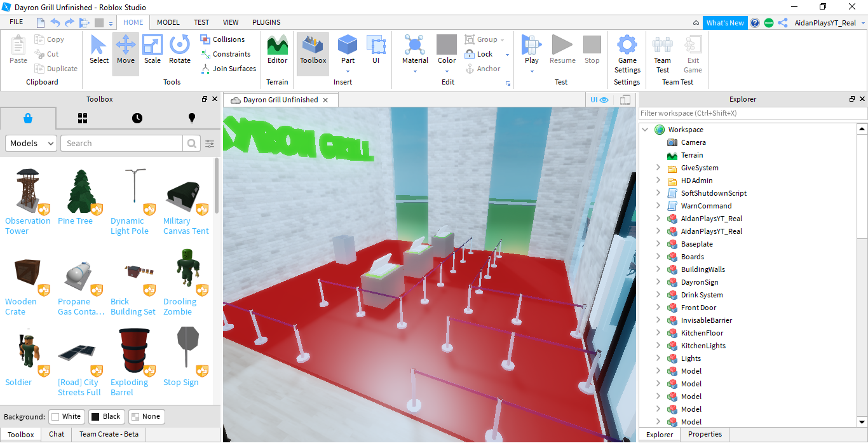The width and height of the screenshot is (868, 448).
Task: Expand the KitchenLights model
Action: coord(658,346)
